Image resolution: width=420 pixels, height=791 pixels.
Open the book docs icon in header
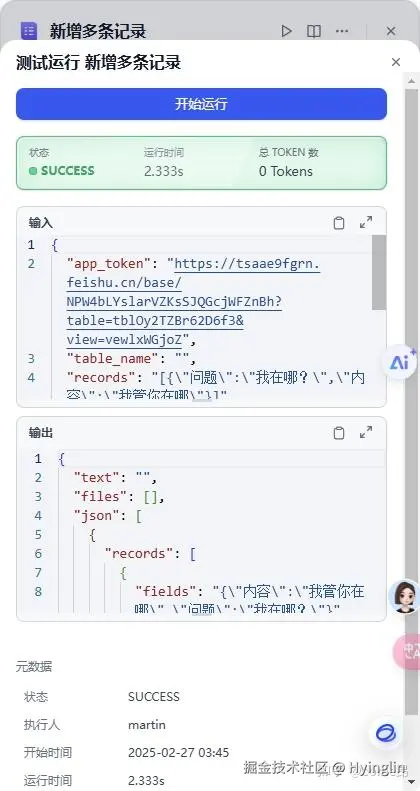pos(314,31)
